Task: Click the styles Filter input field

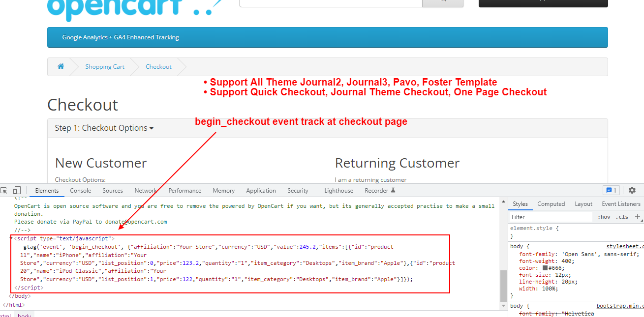Action: point(551,217)
